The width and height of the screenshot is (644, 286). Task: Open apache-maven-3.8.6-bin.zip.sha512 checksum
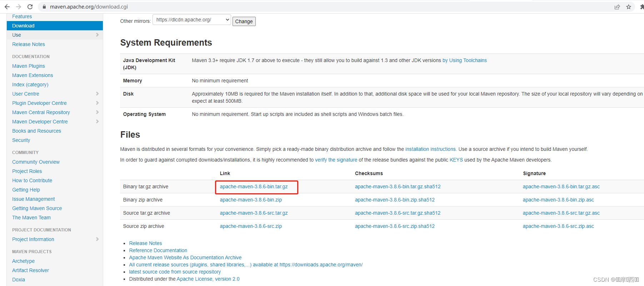coord(395,200)
